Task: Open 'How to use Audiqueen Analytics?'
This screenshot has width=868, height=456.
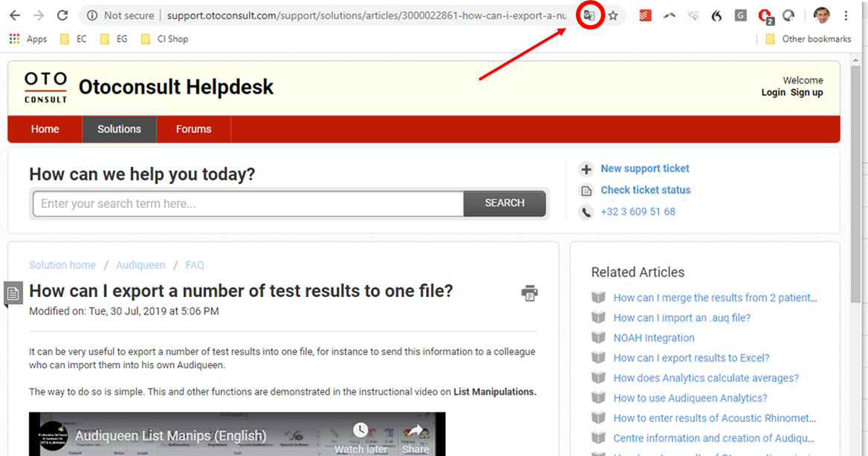Action: (x=690, y=398)
